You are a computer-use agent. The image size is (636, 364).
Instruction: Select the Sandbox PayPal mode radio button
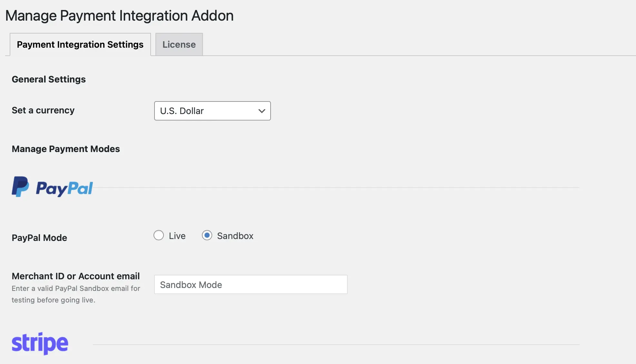pyautogui.click(x=207, y=235)
